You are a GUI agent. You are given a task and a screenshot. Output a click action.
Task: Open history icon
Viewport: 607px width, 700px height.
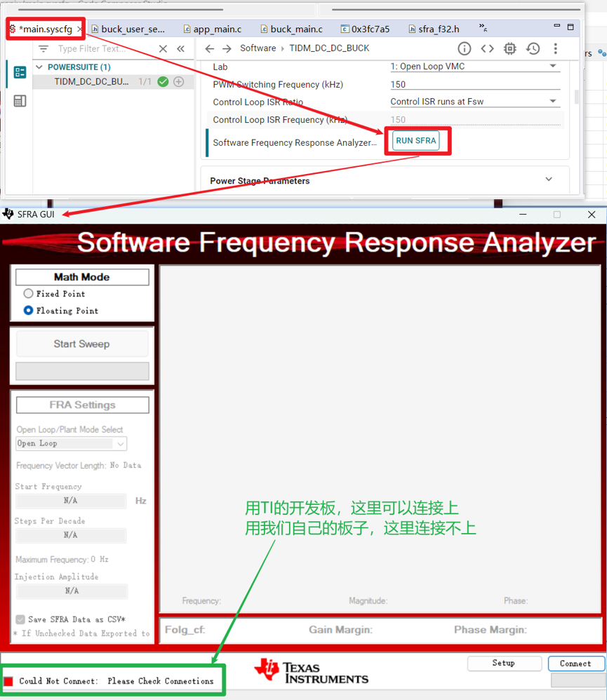point(533,48)
